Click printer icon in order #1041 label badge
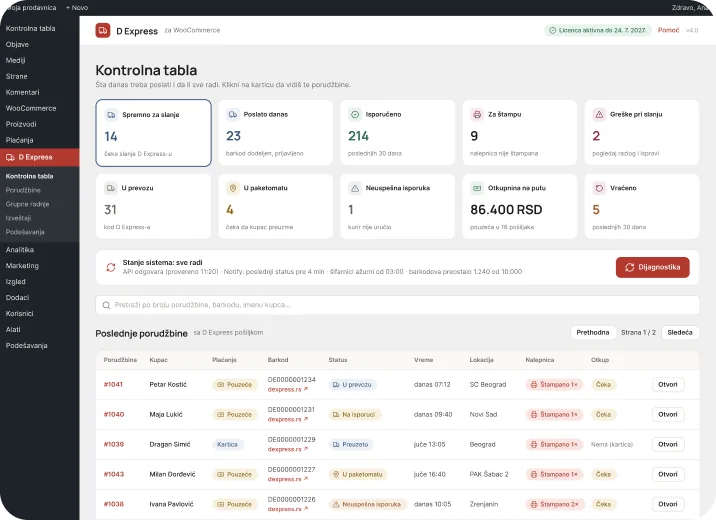 (533, 384)
